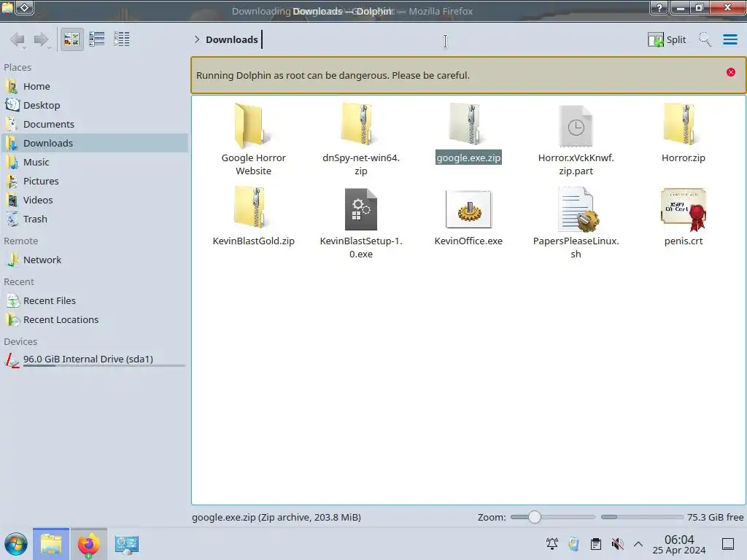The width and height of the screenshot is (747, 560).
Task: Open Music in Places panel
Action: click(x=94, y=163)
